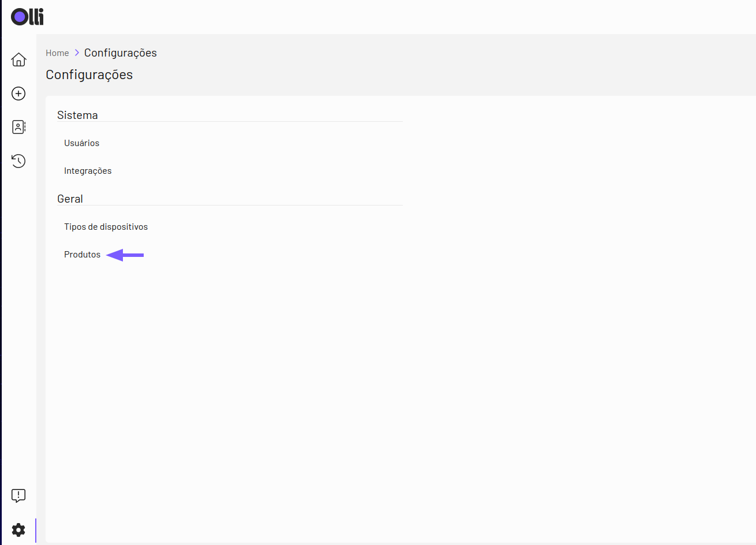
Task: Open the settings gear icon
Action: point(18,530)
